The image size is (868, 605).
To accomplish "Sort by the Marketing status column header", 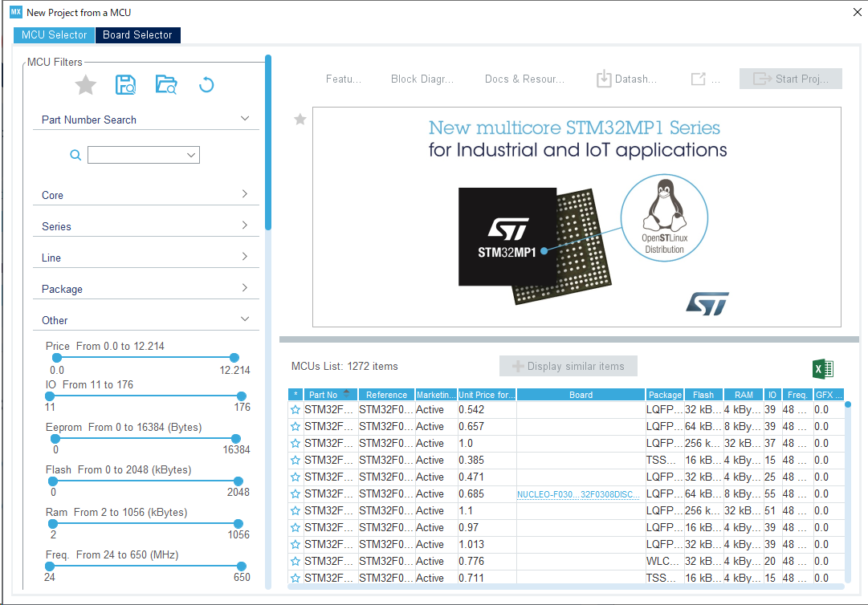I will click(436, 394).
